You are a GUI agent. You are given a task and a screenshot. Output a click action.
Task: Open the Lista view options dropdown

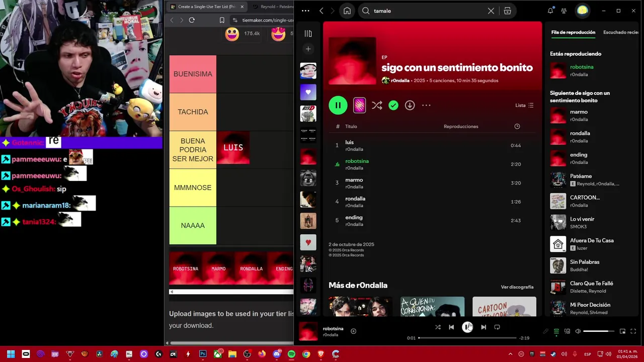click(x=524, y=105)
